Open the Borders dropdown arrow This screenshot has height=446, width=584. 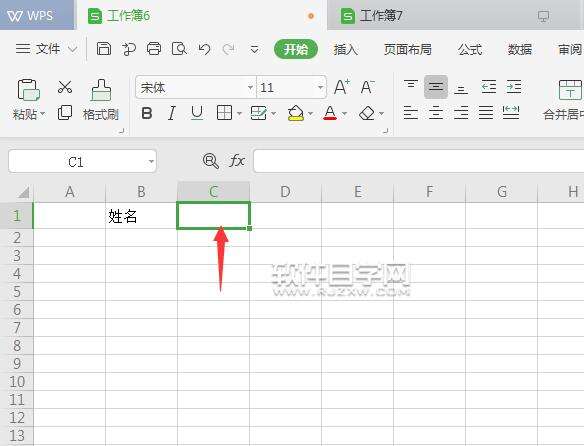point(239,113)
